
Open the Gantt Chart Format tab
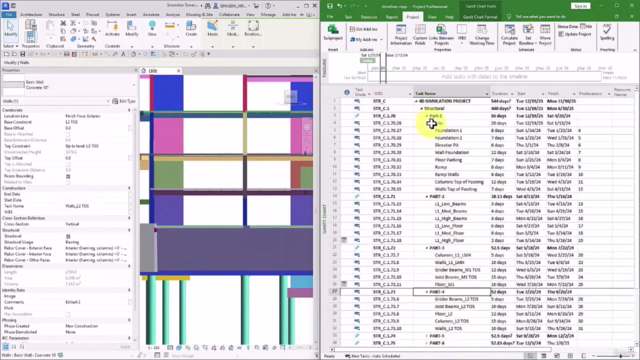coord(480,17)
